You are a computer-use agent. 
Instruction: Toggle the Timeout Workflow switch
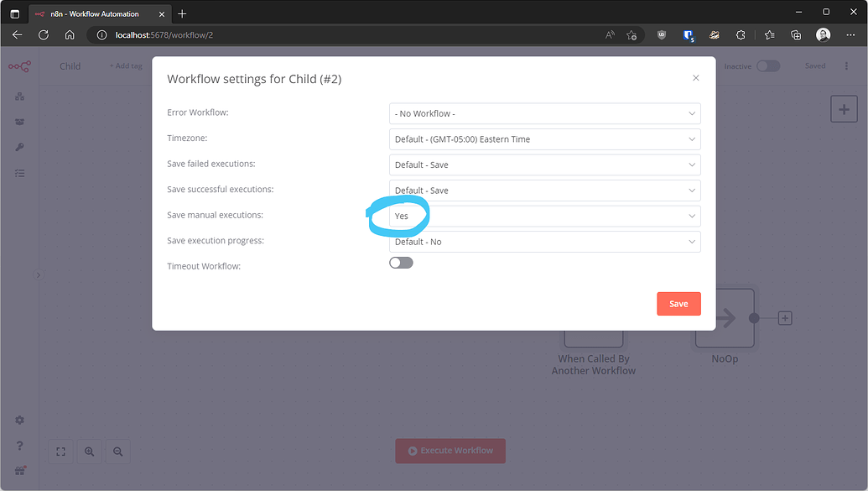coord(400,262)
